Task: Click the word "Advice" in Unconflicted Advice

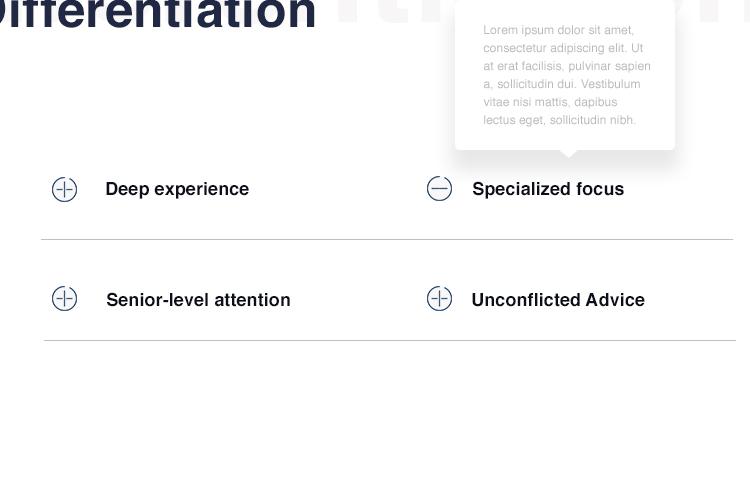Action: (x=615, y=300)
